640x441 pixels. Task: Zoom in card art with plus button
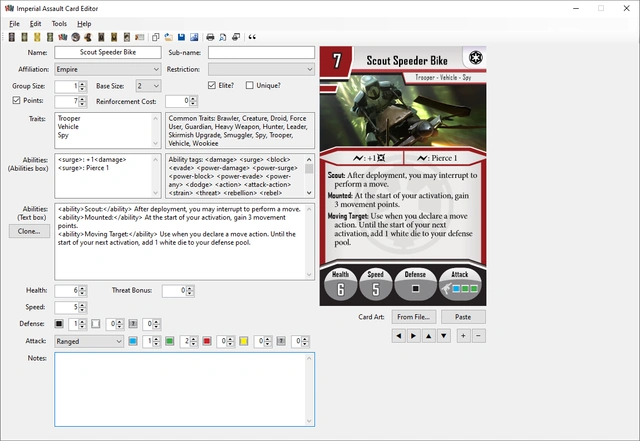(463, 336)
